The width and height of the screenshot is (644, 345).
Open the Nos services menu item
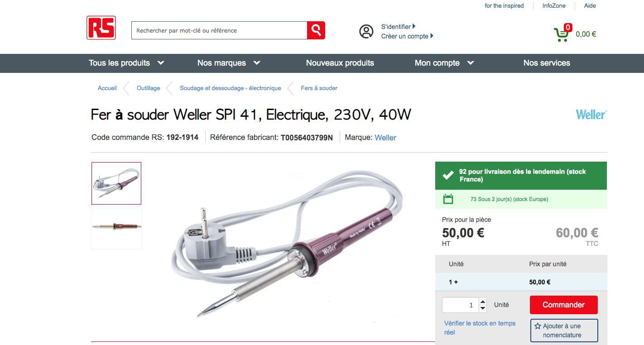547,63
